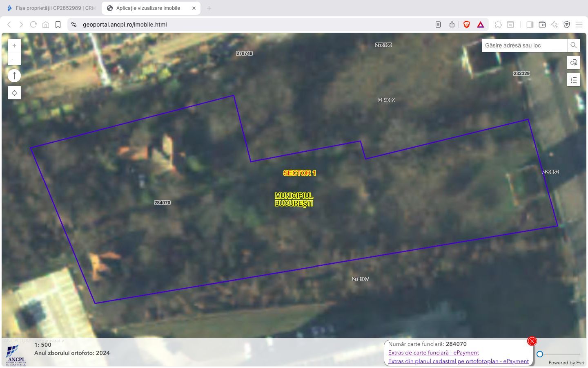588x368 pixels.
Task: Open Extras de carte funciară ePayment link
Action: click(433, 352)
